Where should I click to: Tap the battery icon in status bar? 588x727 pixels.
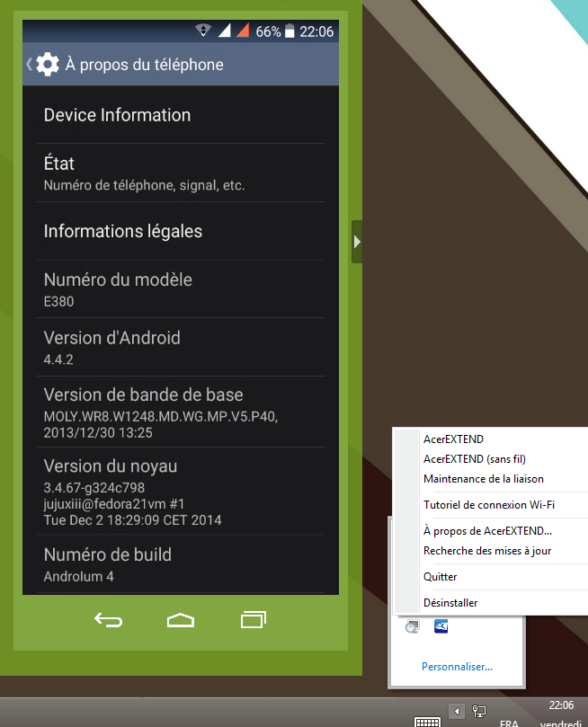[x=290, y=31]
